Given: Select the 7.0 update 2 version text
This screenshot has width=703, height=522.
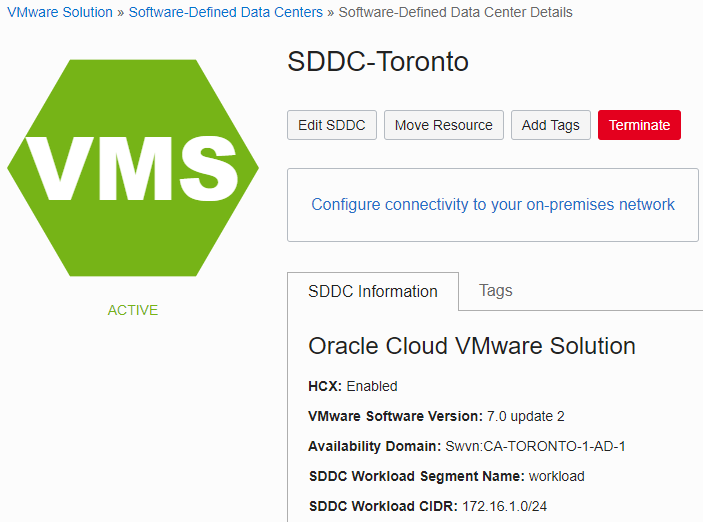Looking at the screenshot, I should point(525,416).
